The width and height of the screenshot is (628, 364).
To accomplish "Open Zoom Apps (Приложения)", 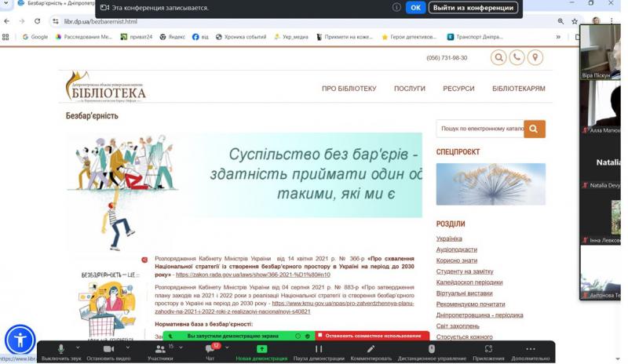I will coord(488,349).
